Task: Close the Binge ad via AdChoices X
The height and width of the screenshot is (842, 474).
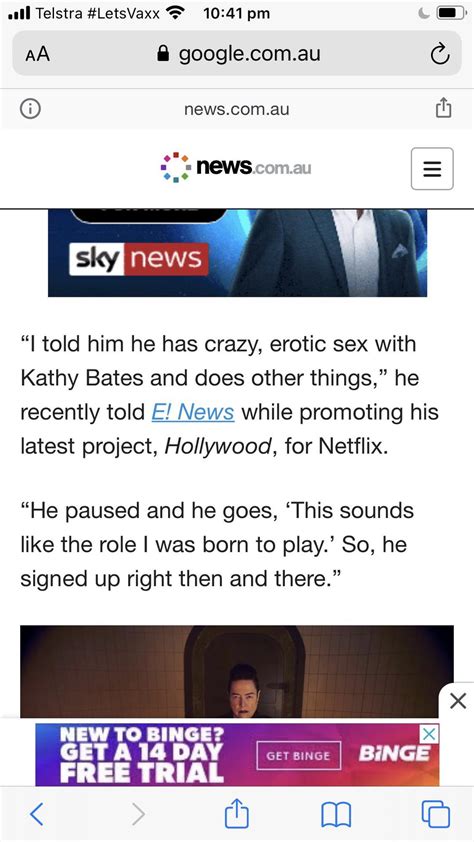Action: click(x=429, y=734)
